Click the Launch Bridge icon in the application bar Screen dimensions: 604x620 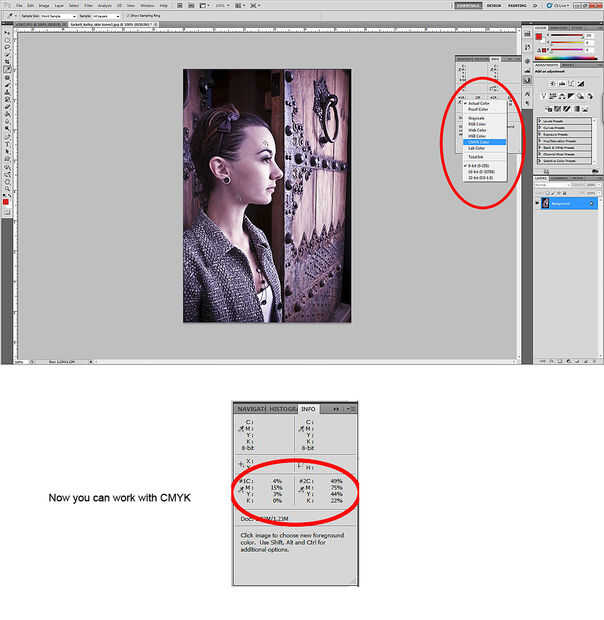click(179, 6)
